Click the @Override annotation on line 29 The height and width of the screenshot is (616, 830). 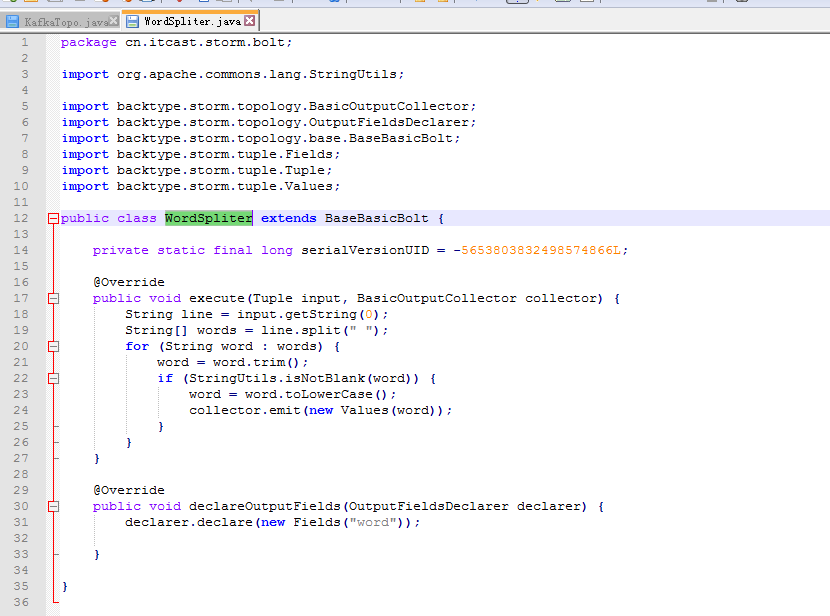(x=129, y=490)
